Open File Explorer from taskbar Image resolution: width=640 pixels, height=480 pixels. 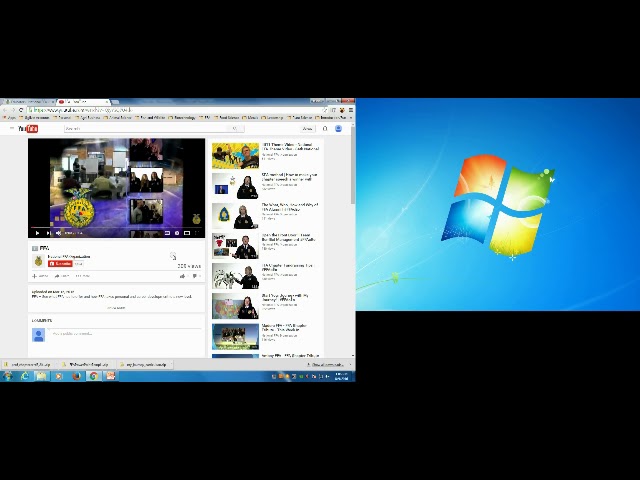[41, 376]
